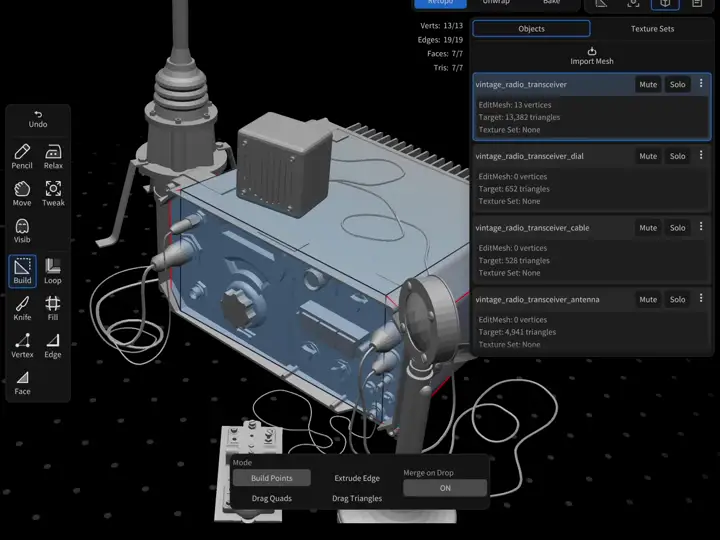
Task: Solo the vintage_radio_transceiver_dial object
Action: coord(677,156)
